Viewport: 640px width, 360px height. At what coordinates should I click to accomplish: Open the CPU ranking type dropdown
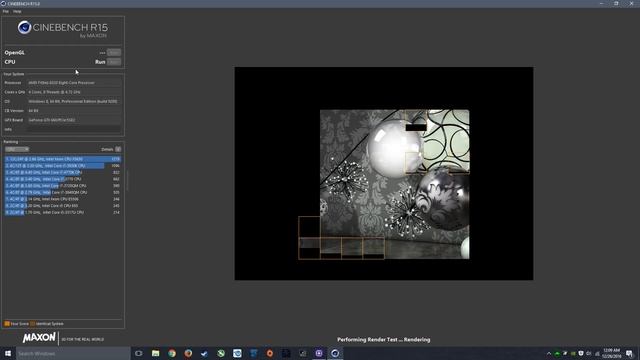(17, 149)
